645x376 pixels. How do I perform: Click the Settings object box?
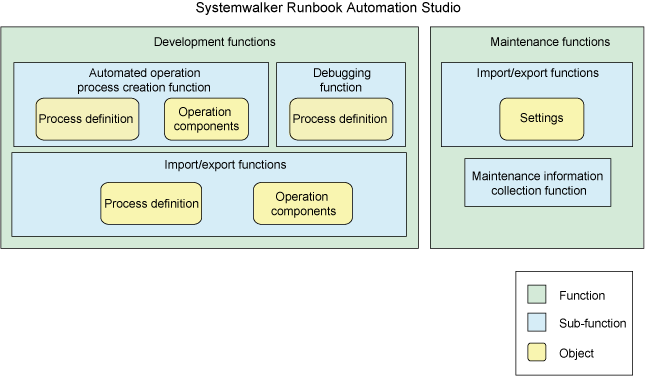[541, 119]
